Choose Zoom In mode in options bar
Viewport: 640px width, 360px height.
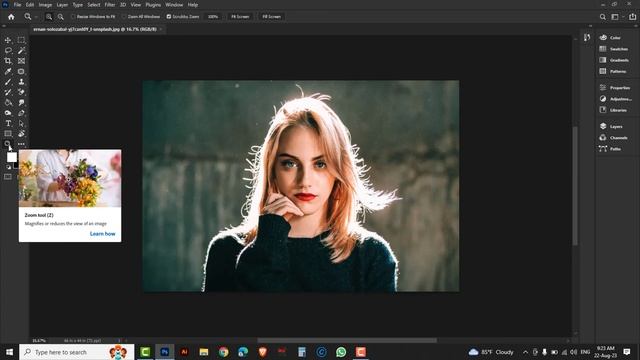[49, 17]
